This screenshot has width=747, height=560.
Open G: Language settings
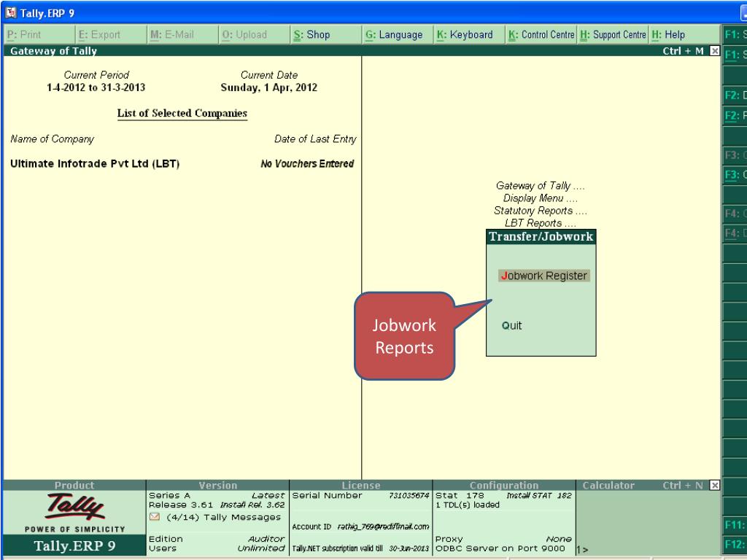tap(398, 35)
